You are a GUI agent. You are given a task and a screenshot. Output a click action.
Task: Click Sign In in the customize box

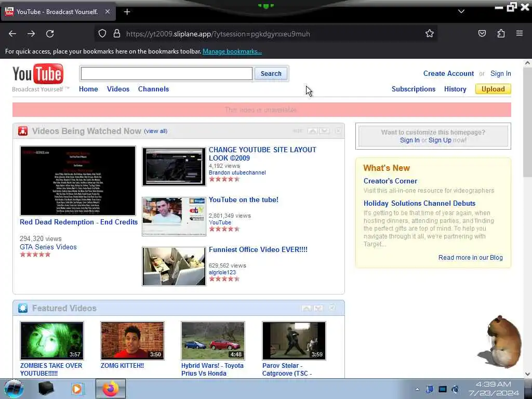[409, 140]
